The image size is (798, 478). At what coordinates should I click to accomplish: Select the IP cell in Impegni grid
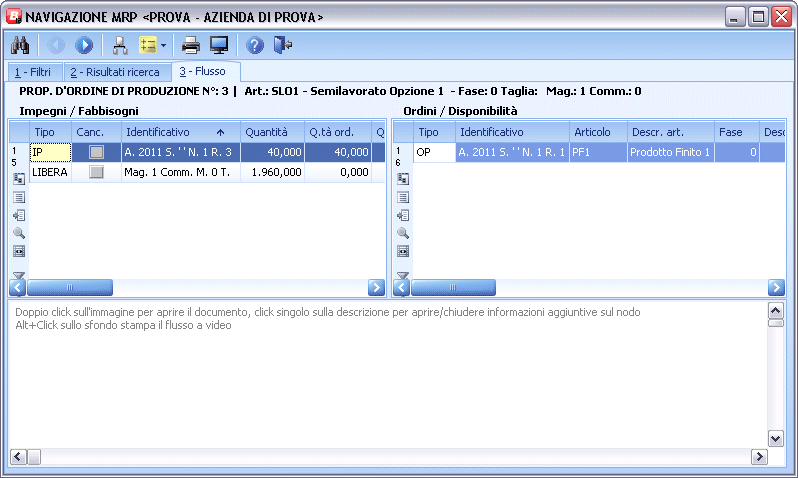coord(50,152)
